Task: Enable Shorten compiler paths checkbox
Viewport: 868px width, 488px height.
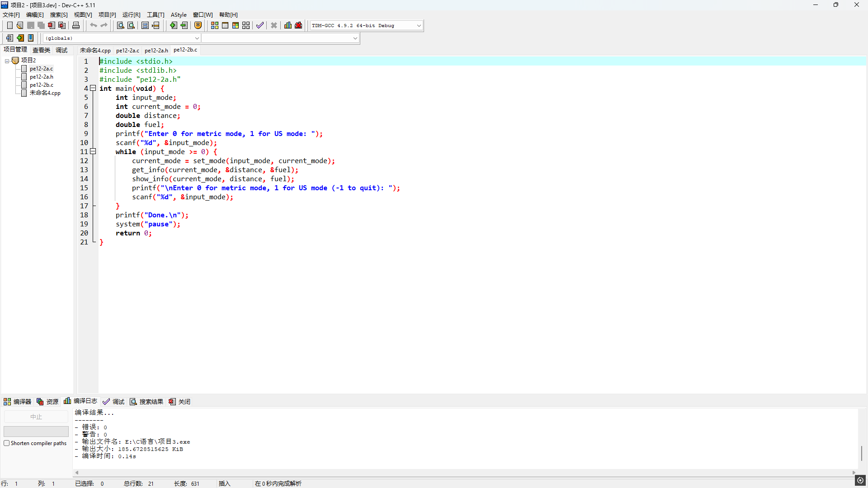Action: 7,443
